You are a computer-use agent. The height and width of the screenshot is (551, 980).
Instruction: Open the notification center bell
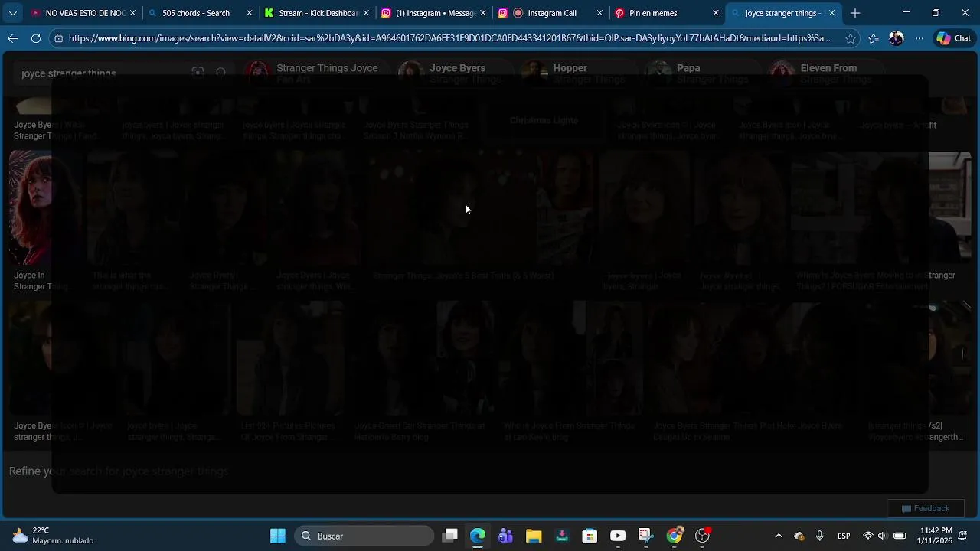(963, 536)
